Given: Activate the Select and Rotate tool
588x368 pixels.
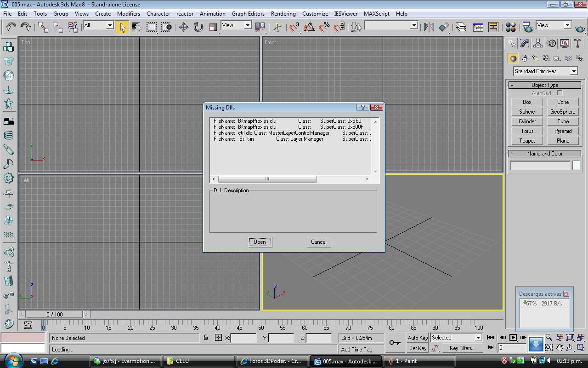Looking at the screenshot, I should pyautogui.click(x=198, y=27).
